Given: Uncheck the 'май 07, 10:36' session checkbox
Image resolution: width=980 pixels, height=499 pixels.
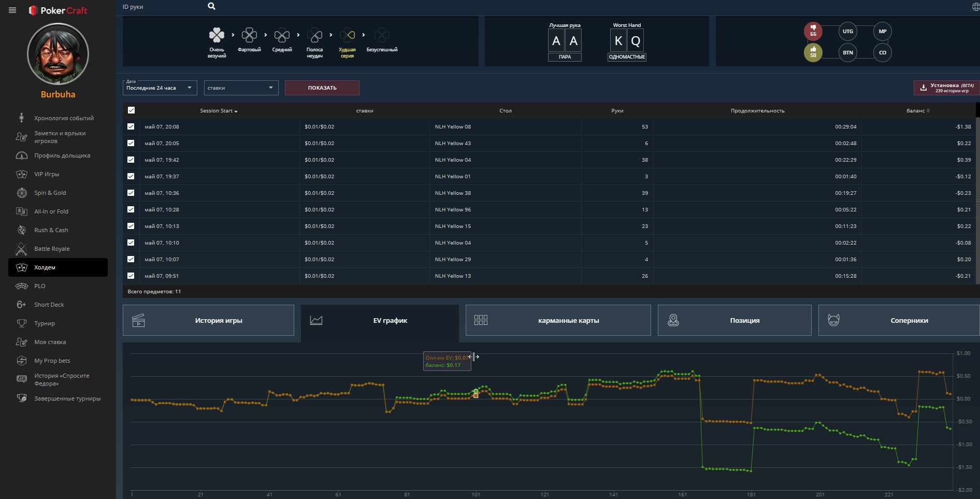Looking at the screenshot, I should [x=131, y=193].
